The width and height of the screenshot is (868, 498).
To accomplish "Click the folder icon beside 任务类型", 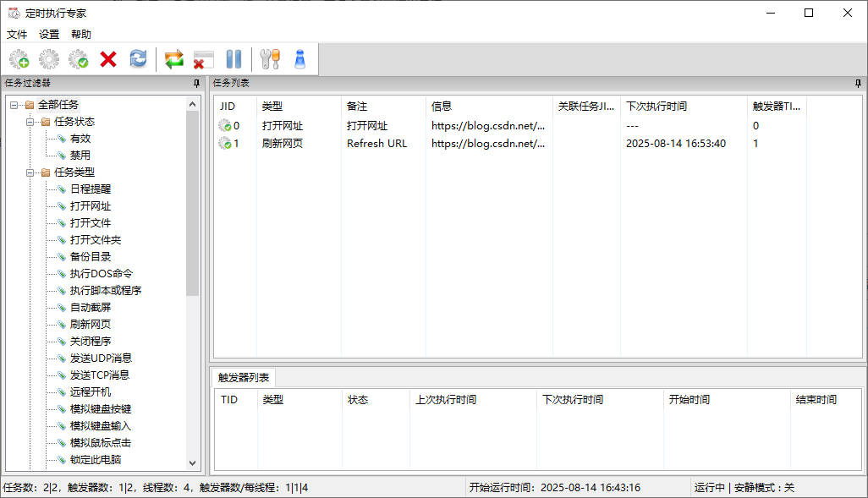I will [46, 172].
